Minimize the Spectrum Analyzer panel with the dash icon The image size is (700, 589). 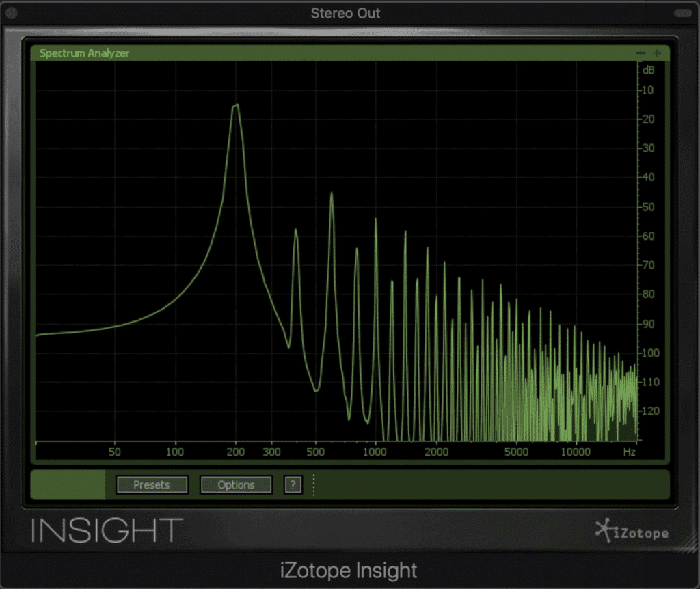(x=641, y=53)
